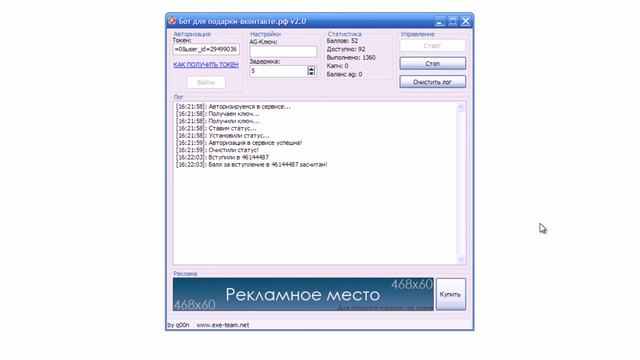The height and width of the screenshot is (360, 640).
Task: Click log line Ставим статус
Action: [x=216, y=128]
